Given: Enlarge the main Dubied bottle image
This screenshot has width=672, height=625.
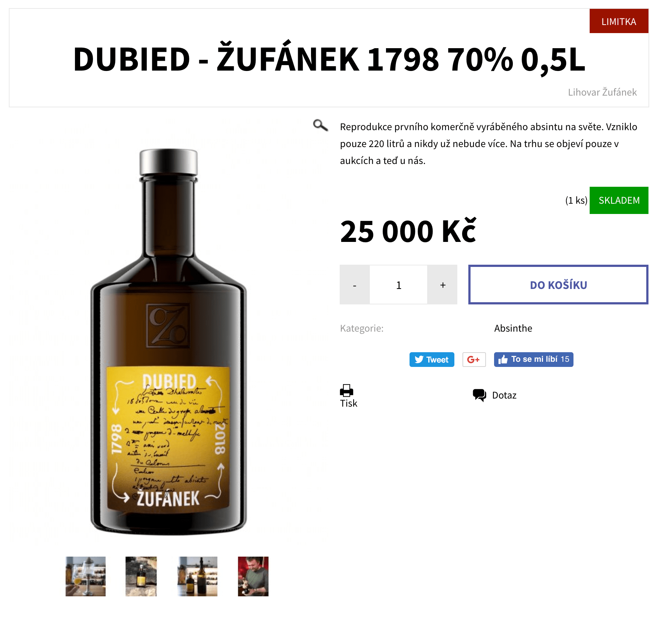Looking at the screenshot, I should point(168,342).
